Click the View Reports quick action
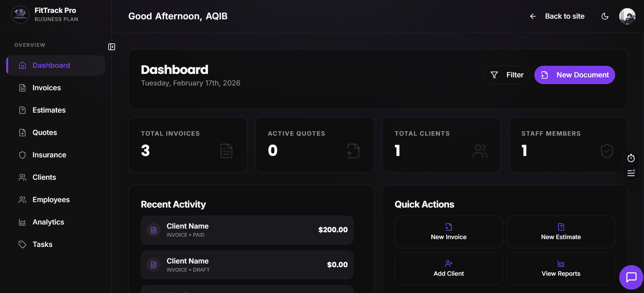 click(x=561, y=269)
